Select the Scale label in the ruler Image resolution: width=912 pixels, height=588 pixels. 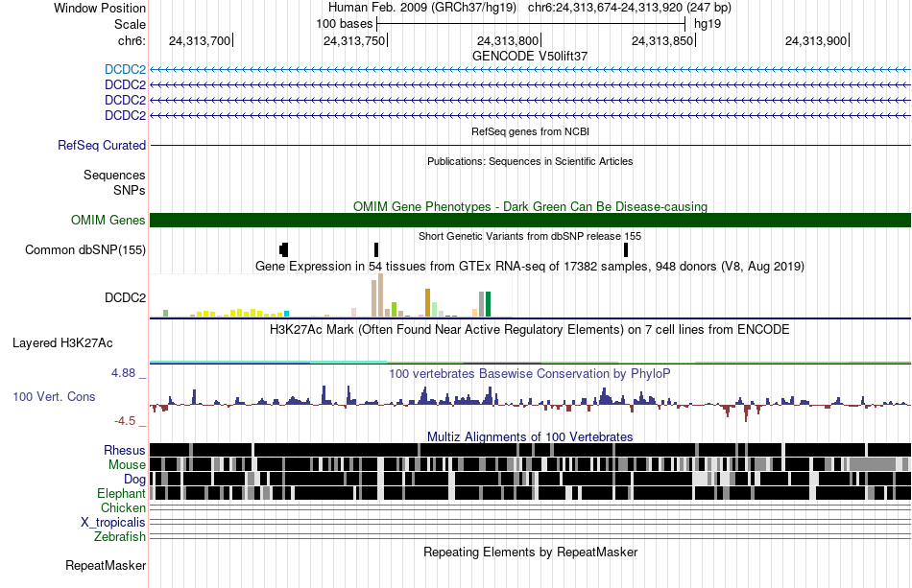tap(130, 24)
